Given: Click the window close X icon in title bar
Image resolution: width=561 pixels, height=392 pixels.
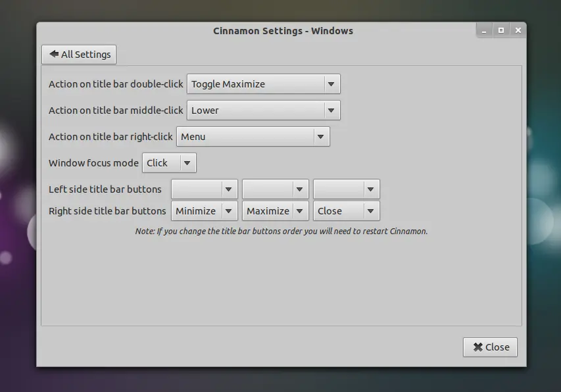Looking at the screenshot, I should [518, 30].
